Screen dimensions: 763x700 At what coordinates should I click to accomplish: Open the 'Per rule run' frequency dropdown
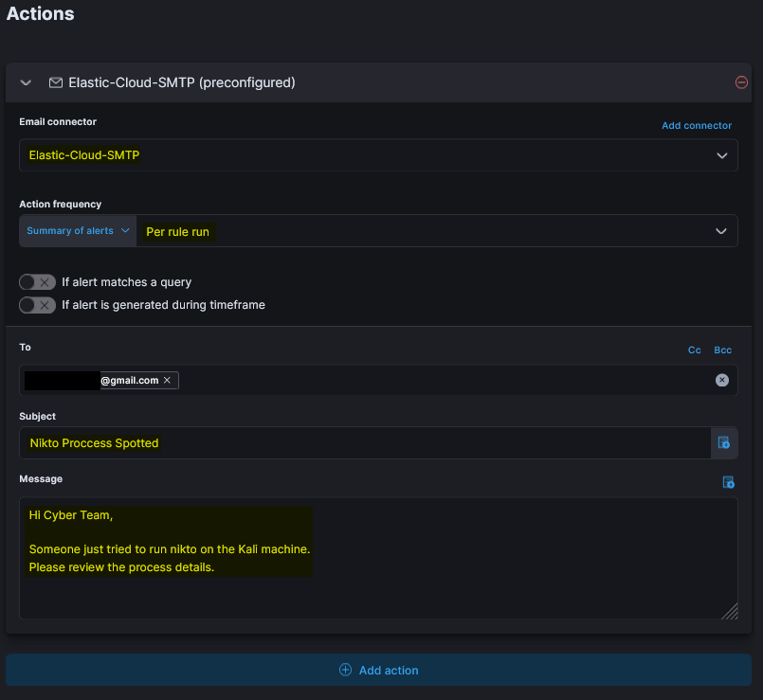[436, 231]
